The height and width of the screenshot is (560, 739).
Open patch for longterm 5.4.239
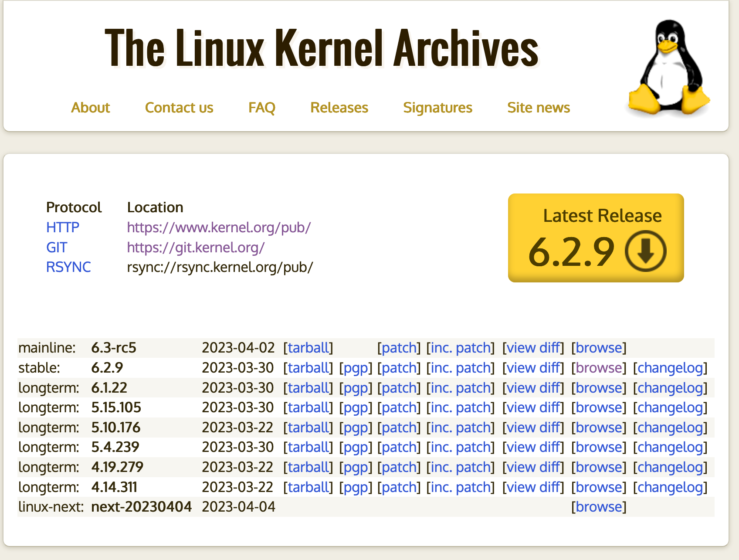point(399,447)
